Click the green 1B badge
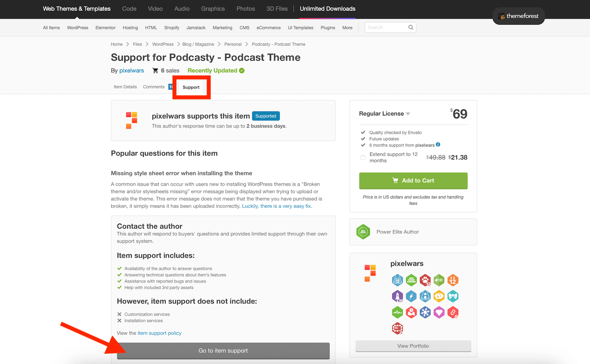Screen dimensions: 590x364 tap(439, 280)
